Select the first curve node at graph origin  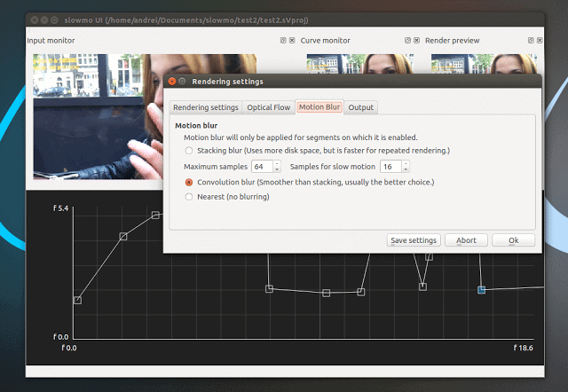pos(77,300)
